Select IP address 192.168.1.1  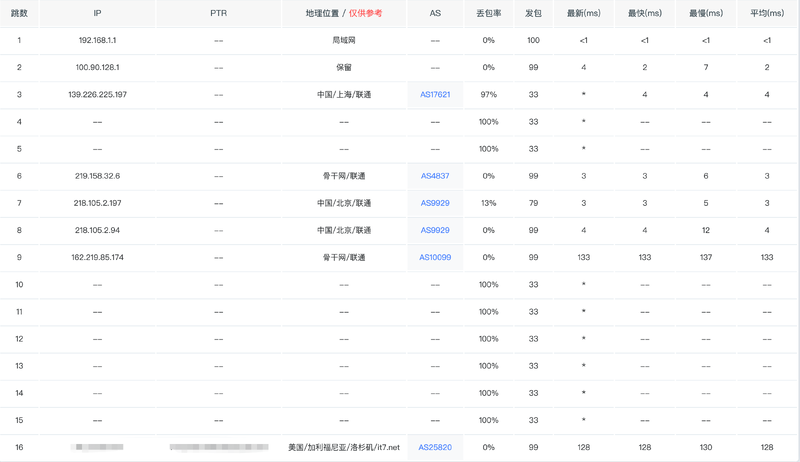coord(97,40)
